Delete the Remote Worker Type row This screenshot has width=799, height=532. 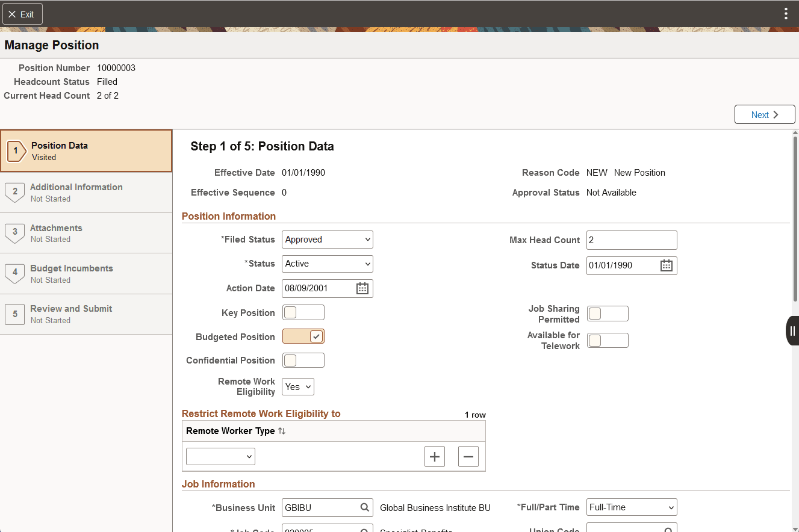pos(468,456)
